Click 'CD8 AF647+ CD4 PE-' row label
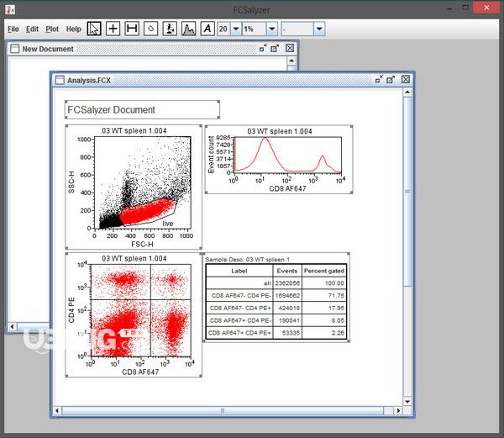The width and height of the screenshot is (504, 438). [x=240, y=320]
